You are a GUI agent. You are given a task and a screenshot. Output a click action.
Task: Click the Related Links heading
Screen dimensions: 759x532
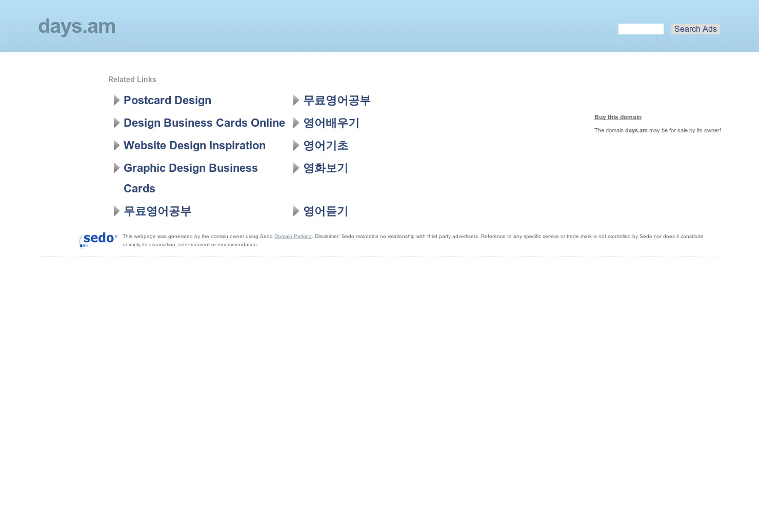click(132, 80)
